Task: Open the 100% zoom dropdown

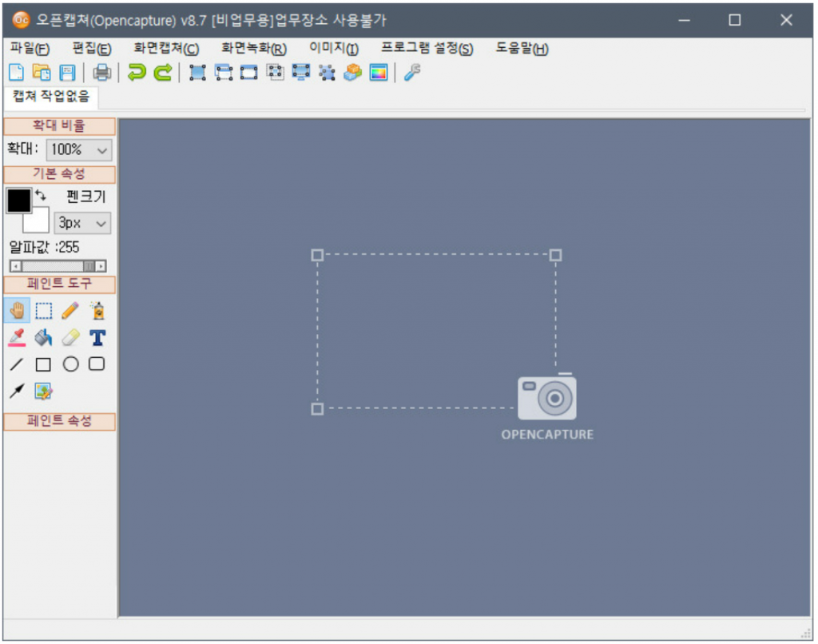Action: (x=79, y=149)
